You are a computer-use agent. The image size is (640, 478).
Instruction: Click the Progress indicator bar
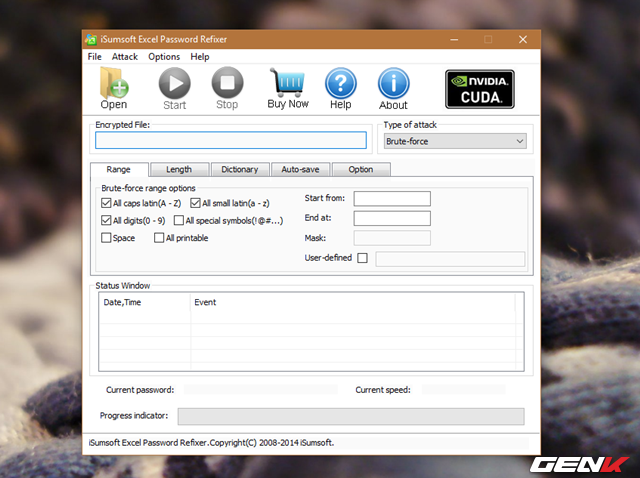351,416
